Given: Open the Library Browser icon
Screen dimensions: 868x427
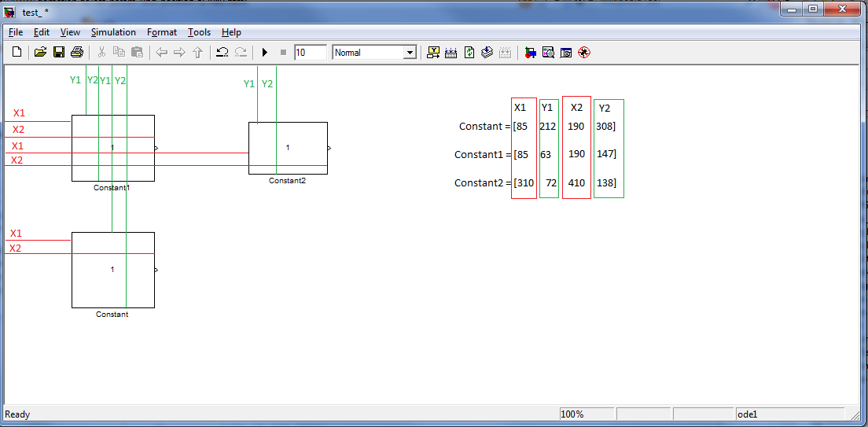Looking at the screenshot, I should 531,53.
